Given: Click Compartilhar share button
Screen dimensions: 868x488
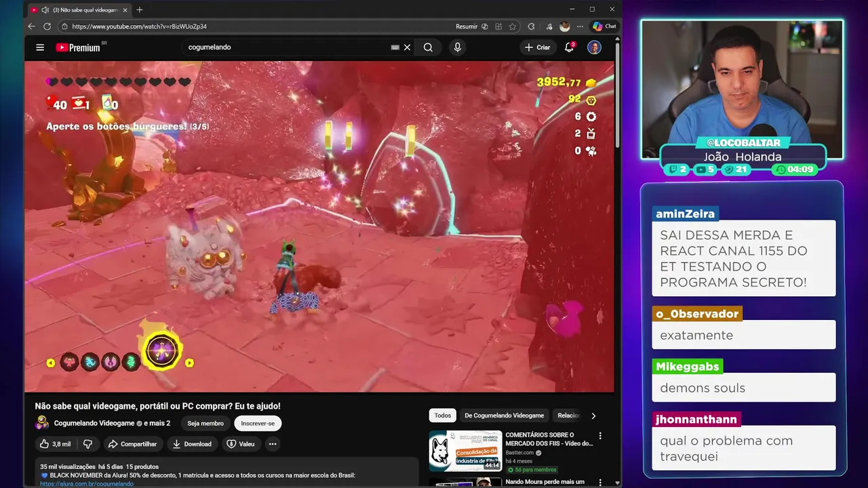Looking at the screenshot, I should coord(132,444).
